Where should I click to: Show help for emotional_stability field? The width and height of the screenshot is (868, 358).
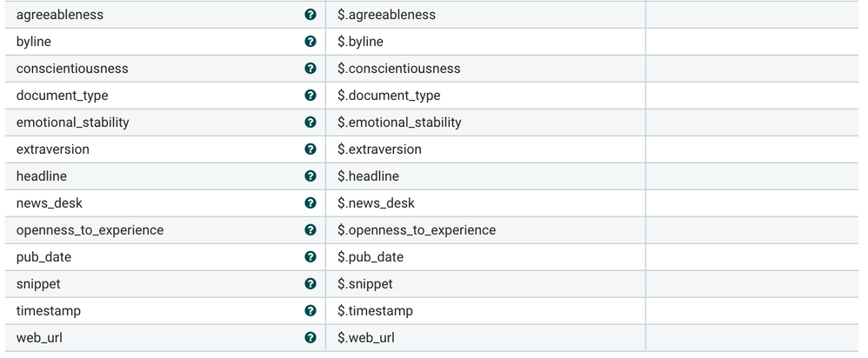310,123
